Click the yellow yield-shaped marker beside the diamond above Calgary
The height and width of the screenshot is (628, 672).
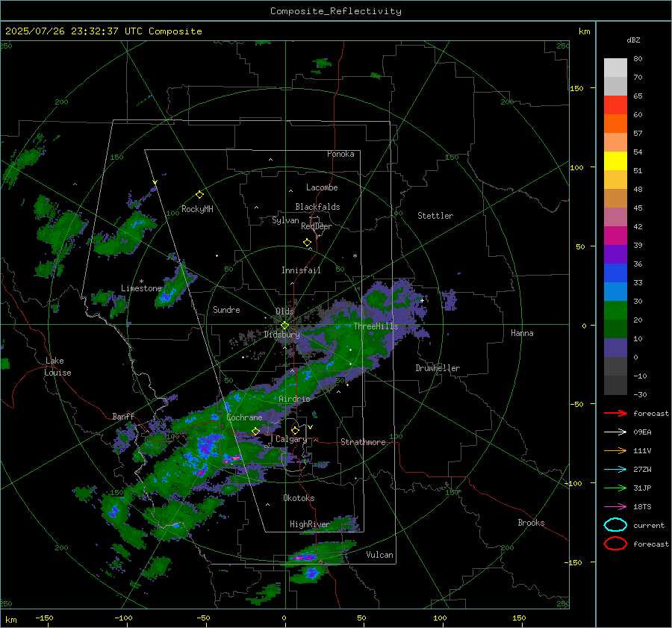tap(311, 427)
